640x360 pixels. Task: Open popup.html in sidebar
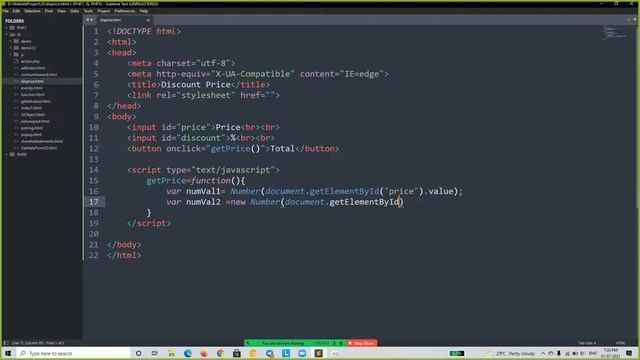[x=31, y=134]
